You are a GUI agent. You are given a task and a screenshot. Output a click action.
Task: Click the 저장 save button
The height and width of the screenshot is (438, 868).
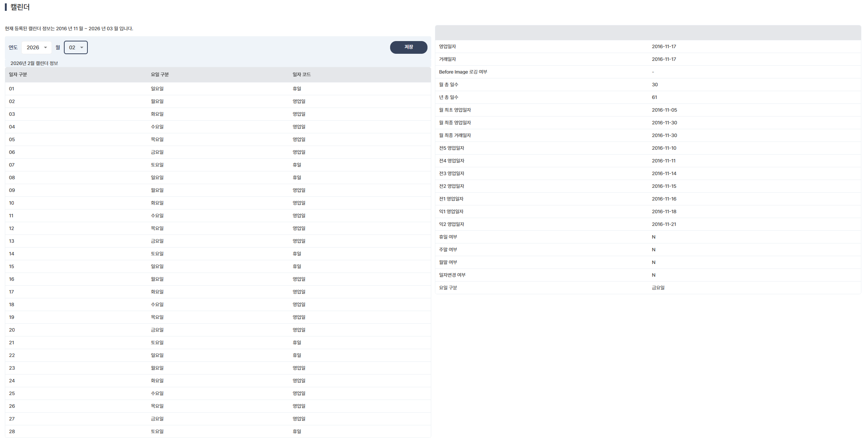(408, 47)
